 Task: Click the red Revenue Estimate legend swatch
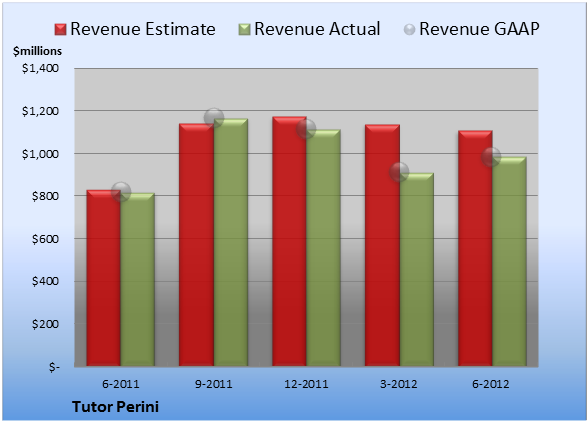coord(60,29)
